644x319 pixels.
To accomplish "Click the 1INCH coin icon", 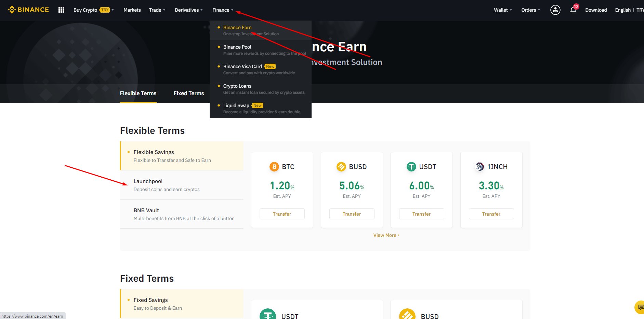I will point(479,167).
